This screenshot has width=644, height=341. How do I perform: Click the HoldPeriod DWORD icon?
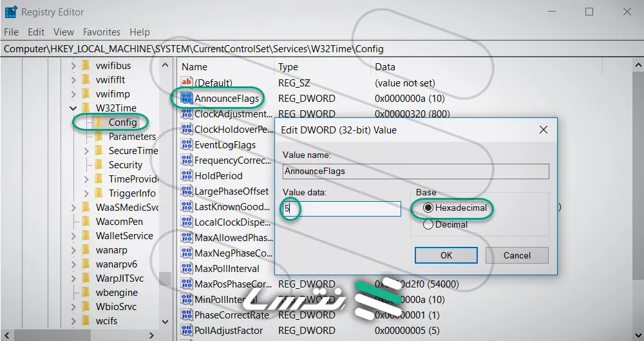[x=187, y=175]
